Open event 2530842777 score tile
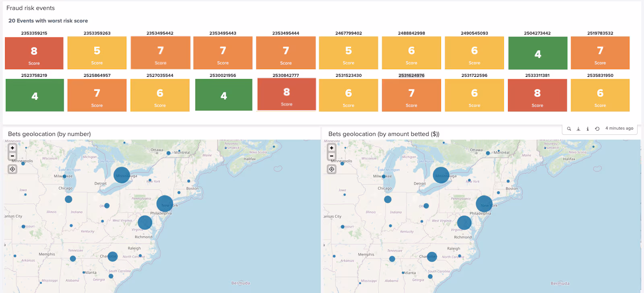Screen dimensions: 644x293 click(286, 94)
